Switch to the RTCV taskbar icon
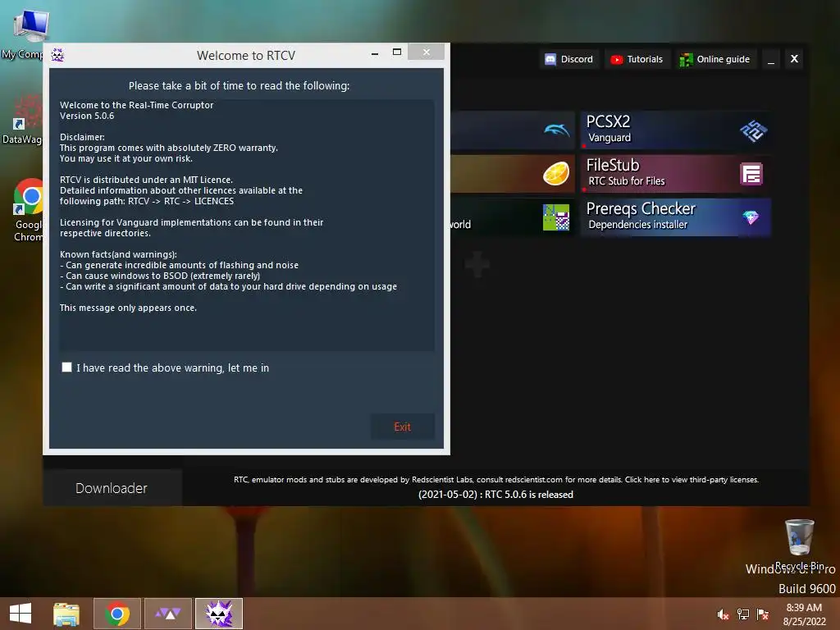The height and width of the screenshot is (630, 840). click(x=219, y=614)
